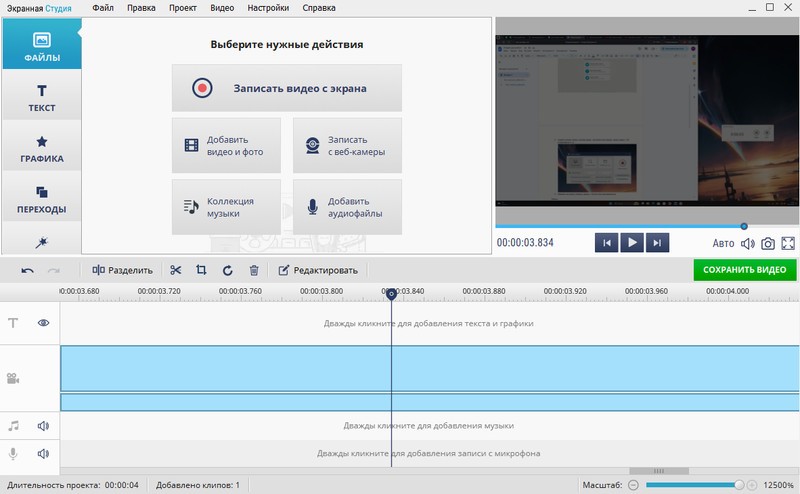The height and width of the screenshot is (494, 800).
Task: Take a snapshot with camera icon
Action: [768, 243]
